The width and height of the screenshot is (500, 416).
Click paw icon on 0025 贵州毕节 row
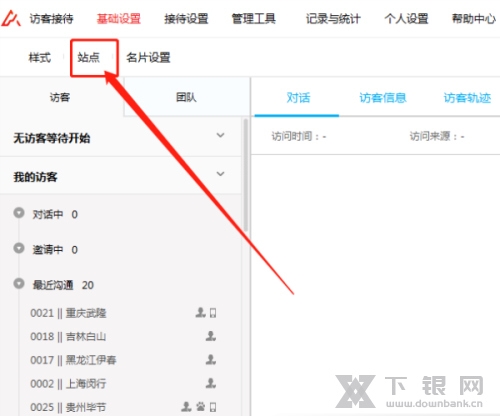click(201, 407)
